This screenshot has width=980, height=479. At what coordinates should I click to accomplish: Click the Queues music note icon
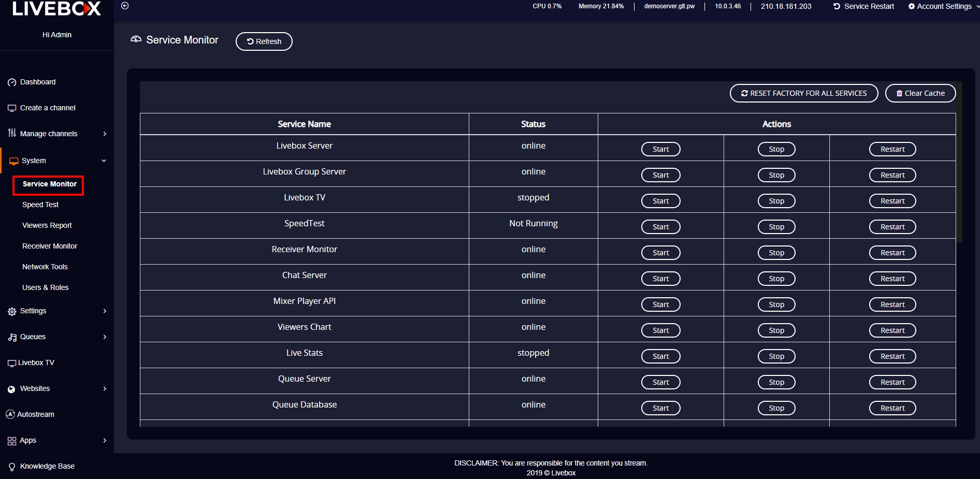12,337
